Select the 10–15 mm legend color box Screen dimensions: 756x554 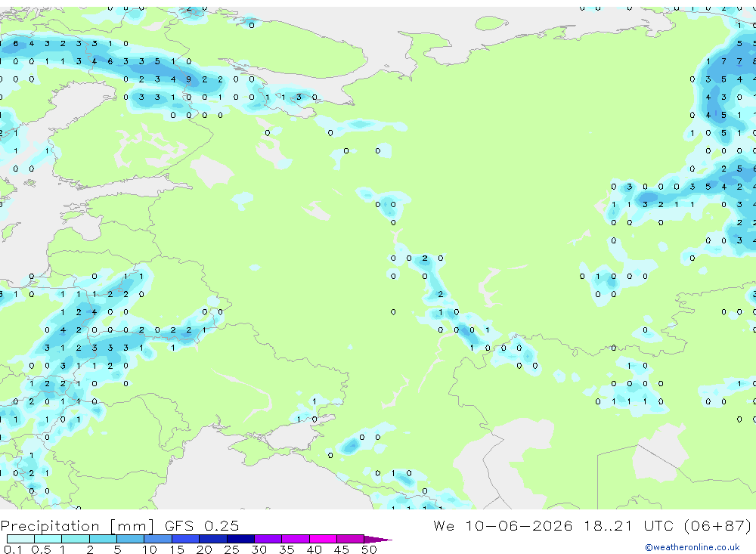(x=158, y=539)
